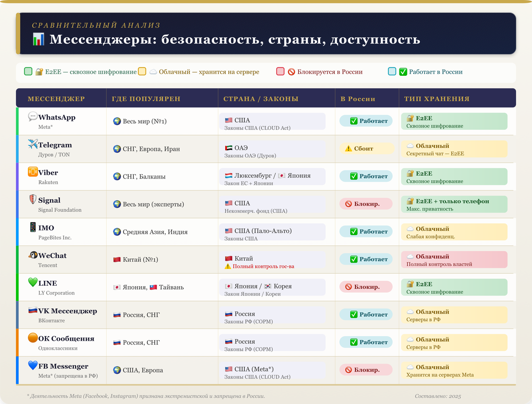Click the globe icon beside Весь мир (№1)
Image resolution: width=532 pixels, height=404 pixels.
[x=117, y=121]
